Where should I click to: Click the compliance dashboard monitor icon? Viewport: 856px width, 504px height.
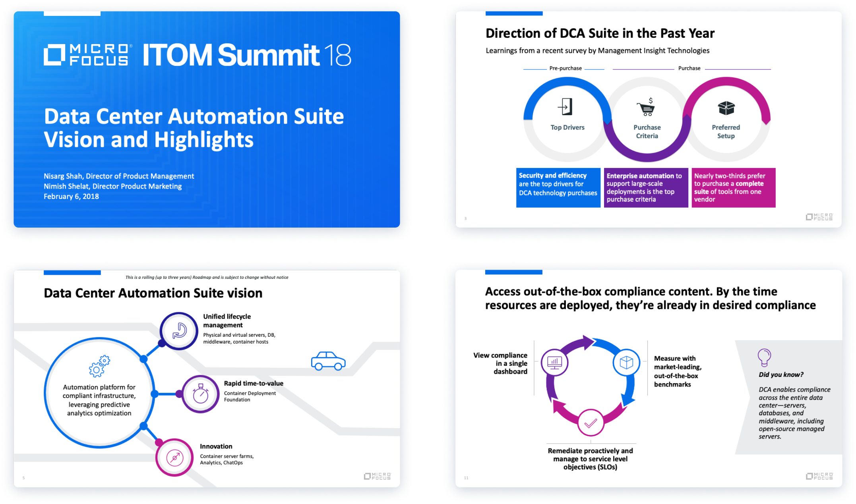(x=554, y=362)
